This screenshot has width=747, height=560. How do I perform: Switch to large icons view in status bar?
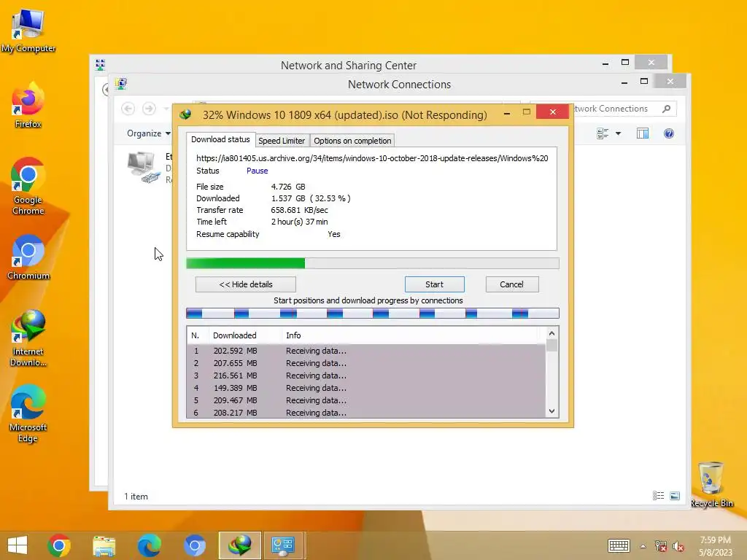click(675, 496)
